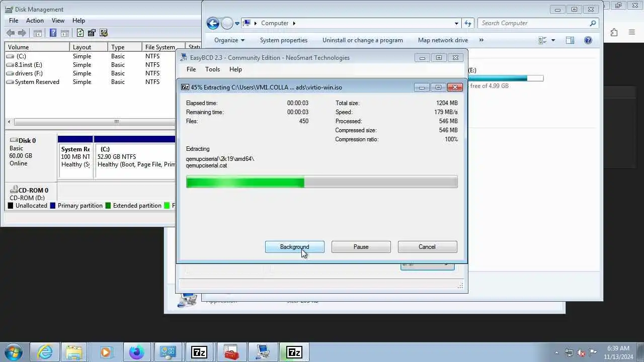Click System properties in Explorer toolbar
644x362 pixels.
284,40
